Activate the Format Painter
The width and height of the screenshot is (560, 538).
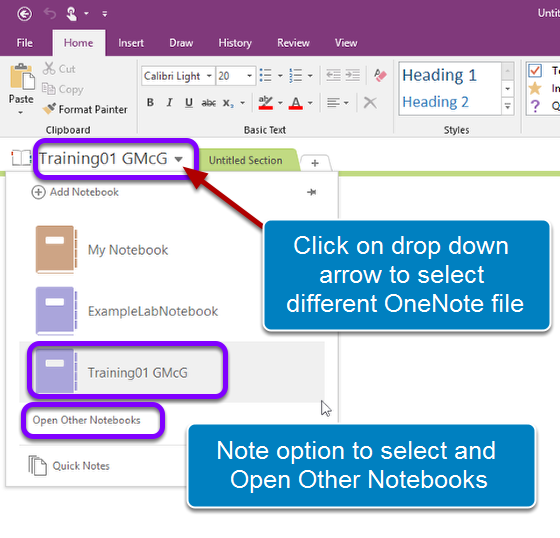[x=85, y=109]
